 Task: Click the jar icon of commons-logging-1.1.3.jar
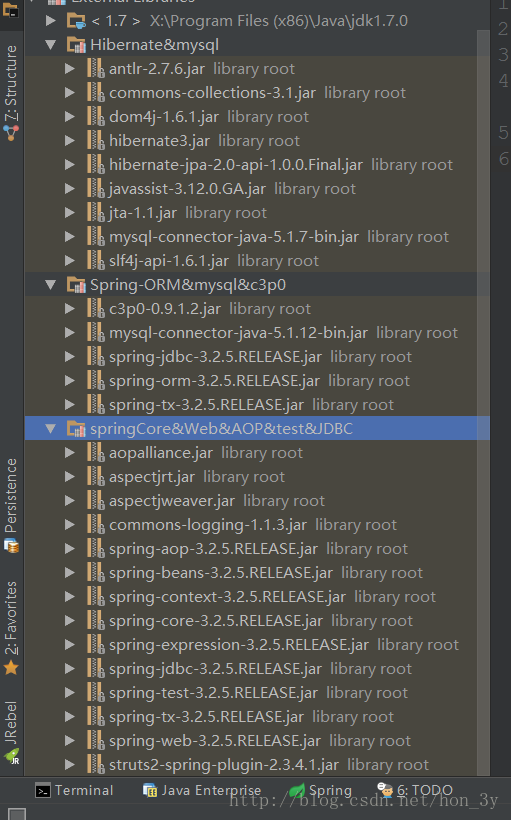click(x=95, y=525)
